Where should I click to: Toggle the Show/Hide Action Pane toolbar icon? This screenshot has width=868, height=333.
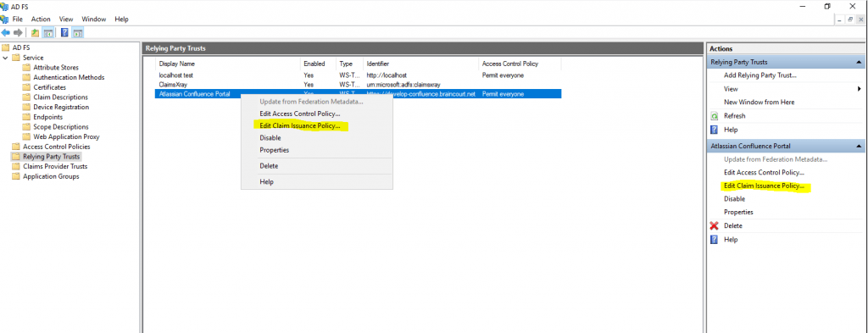pyautogui.click(x=78, y=33)
